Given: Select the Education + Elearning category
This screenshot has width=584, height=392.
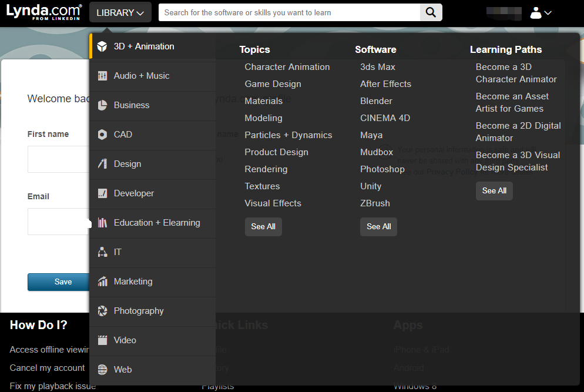Looking at the screenshot, I should 153,223.
